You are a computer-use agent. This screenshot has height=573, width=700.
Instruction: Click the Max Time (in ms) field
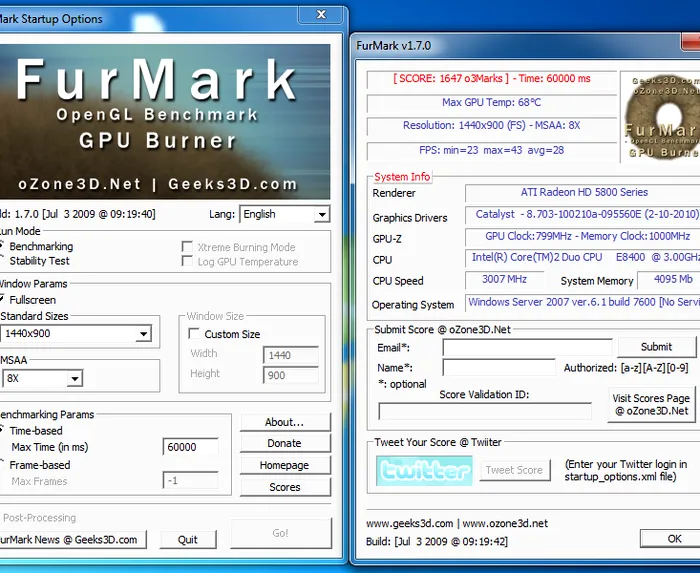[191, 447]
